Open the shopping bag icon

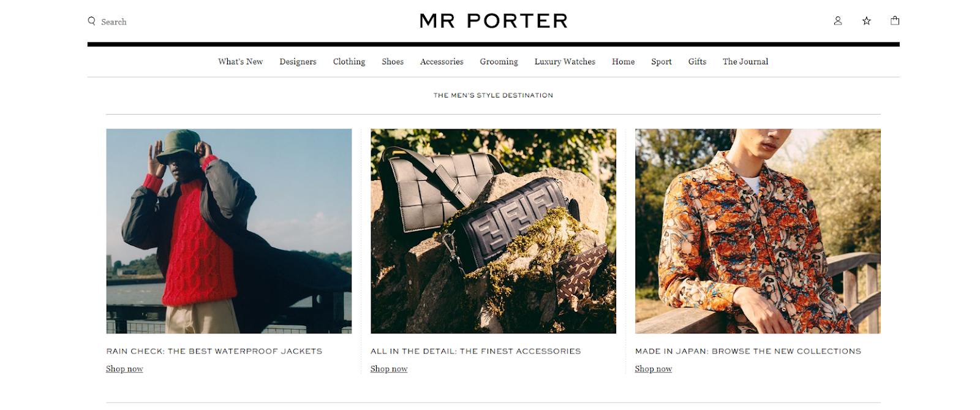(894, 21)
